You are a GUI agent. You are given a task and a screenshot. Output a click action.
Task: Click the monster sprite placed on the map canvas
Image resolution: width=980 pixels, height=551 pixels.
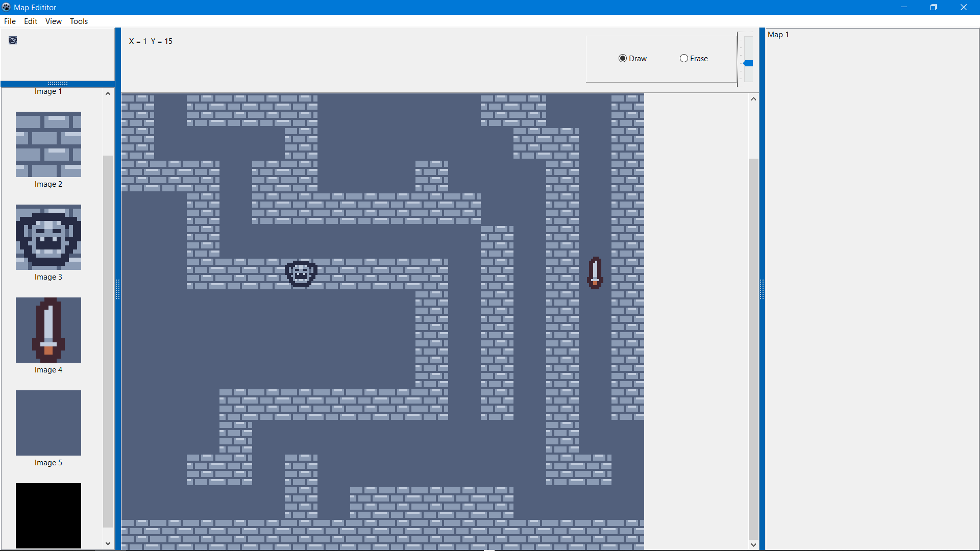[x=301, y=273]
